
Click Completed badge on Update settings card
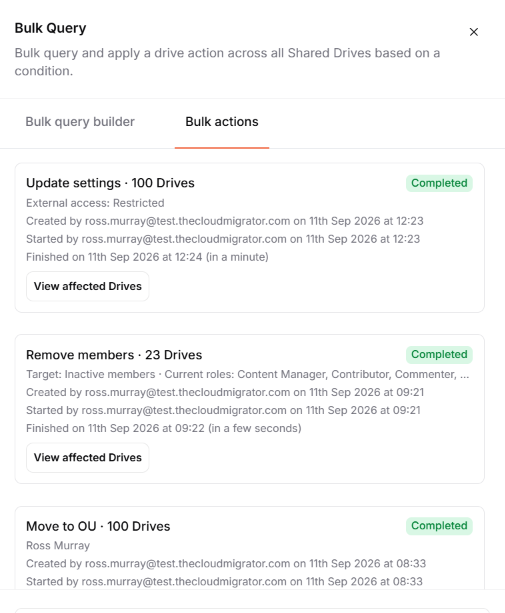[x=439, y=183]
